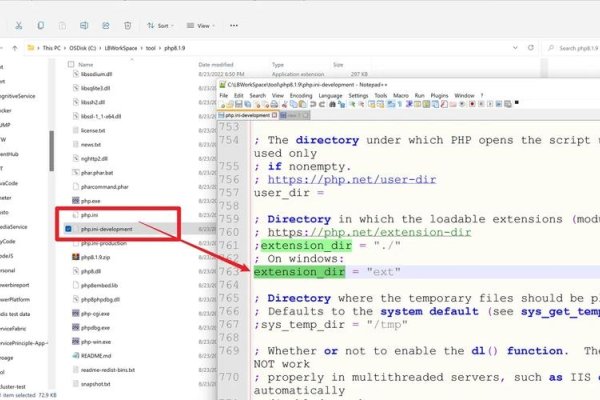
Task: Click Rename icon in File Explorer toolbar
Action: (84, 26)
